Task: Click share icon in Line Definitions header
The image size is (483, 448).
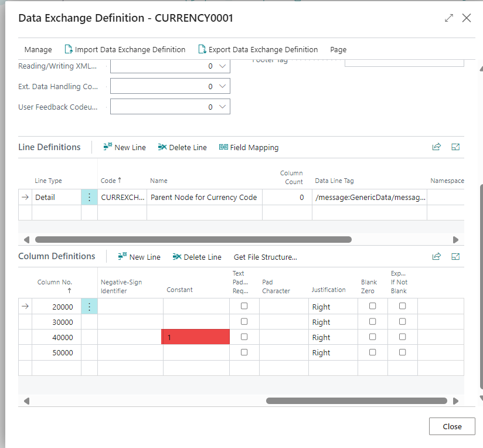Action: pyautogui.click(x=437, y=147)
